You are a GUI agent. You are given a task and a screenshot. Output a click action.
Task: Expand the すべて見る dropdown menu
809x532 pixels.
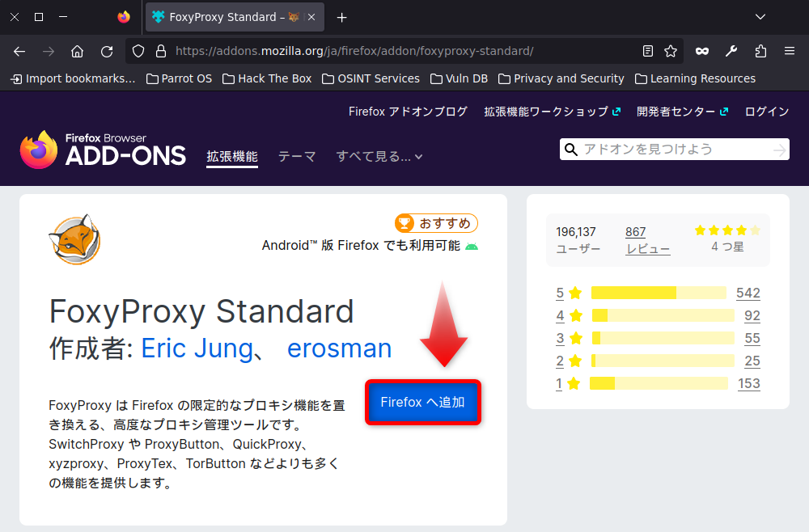click(x=379, y=157)
